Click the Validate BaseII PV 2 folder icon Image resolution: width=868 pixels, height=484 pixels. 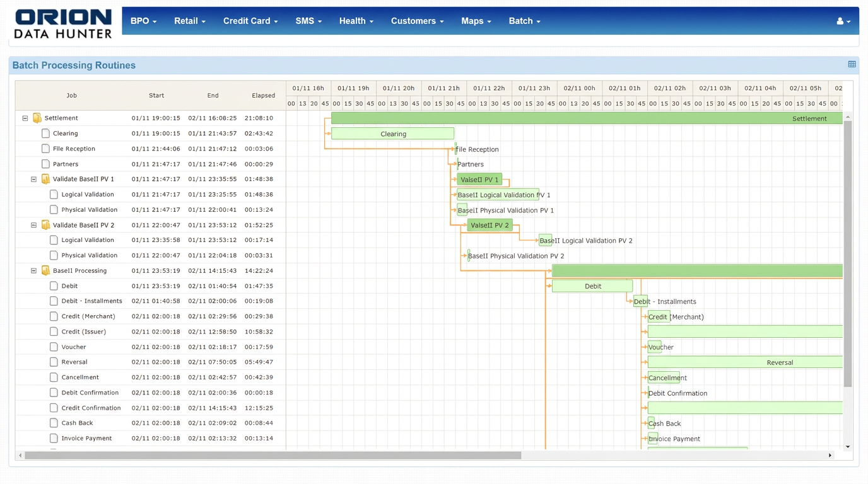tap(45, 225)
